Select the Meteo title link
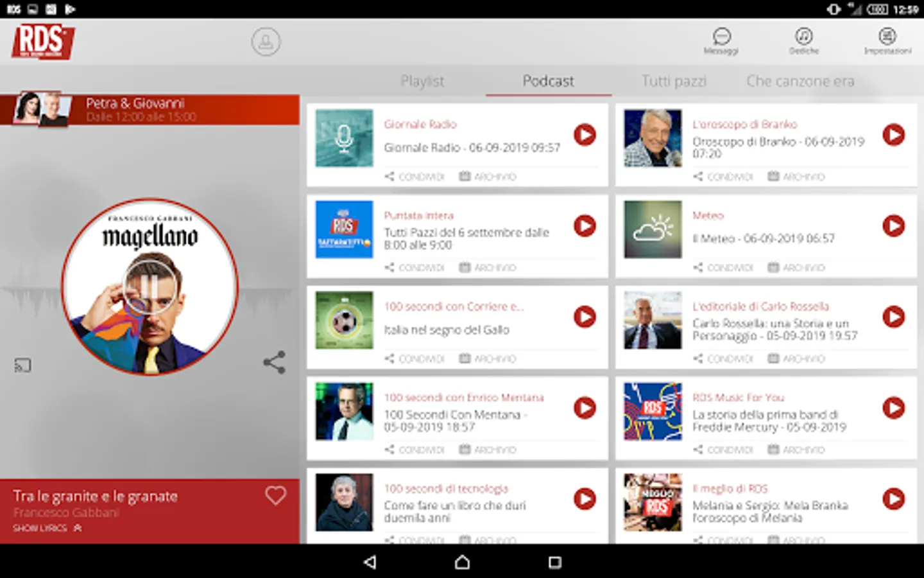924x578 pixels. click(x=708, y=216)
